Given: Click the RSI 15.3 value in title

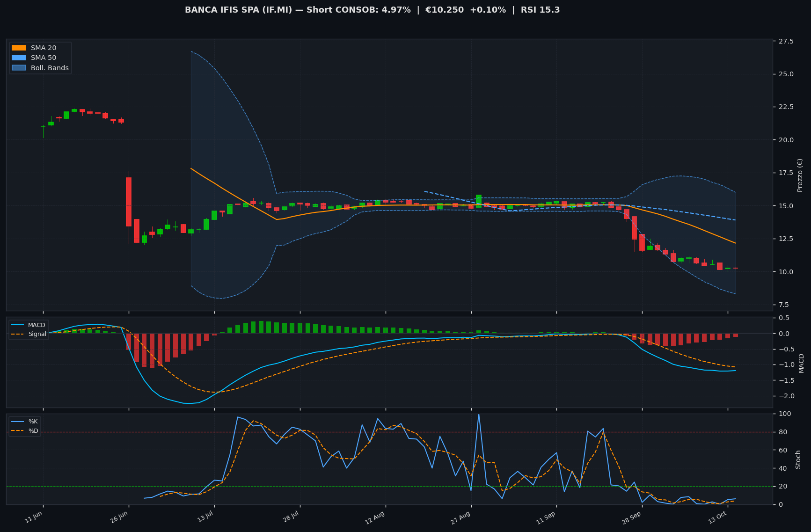Looking at the screenshot, I should point(540,10).
